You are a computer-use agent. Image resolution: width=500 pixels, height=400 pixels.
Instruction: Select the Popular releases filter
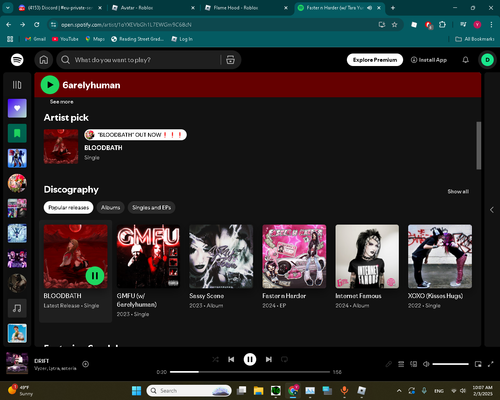click(69, 207)
